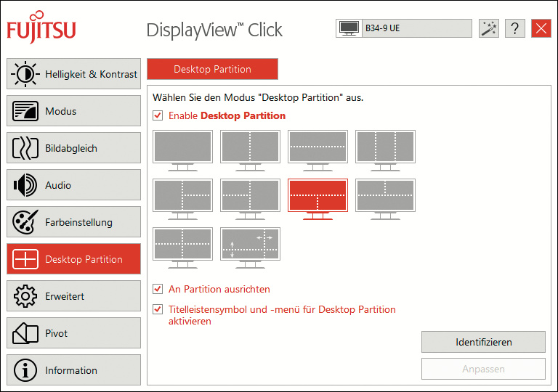Image resolution: width=558 pixels, height=392 pixels.
Task: Close the DisplayView Click window
Action: [x=541, y=28]
